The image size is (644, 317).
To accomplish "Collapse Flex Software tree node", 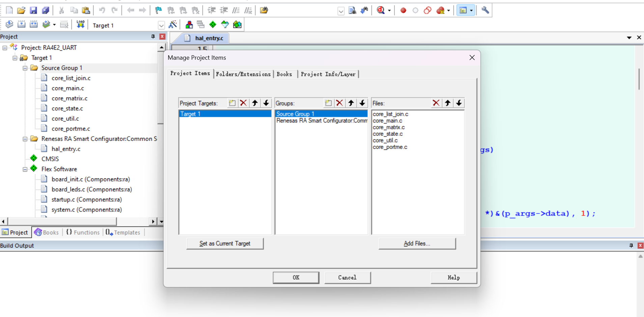I will click(25, 169).
